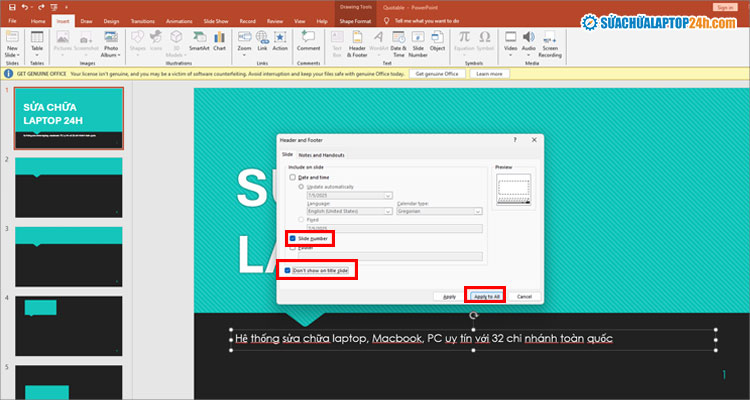Click the Photo Album icon
Viewport: 750px width, 400px height.
(110, 37)
